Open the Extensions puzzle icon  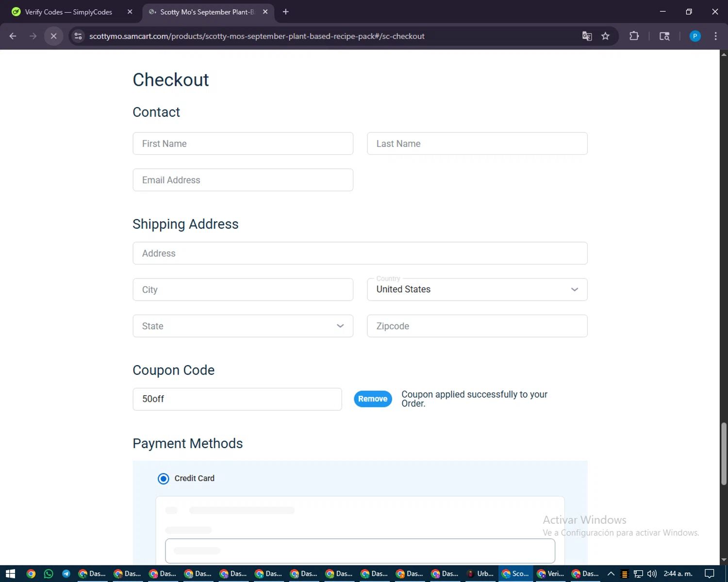click(x=634, y=36)
